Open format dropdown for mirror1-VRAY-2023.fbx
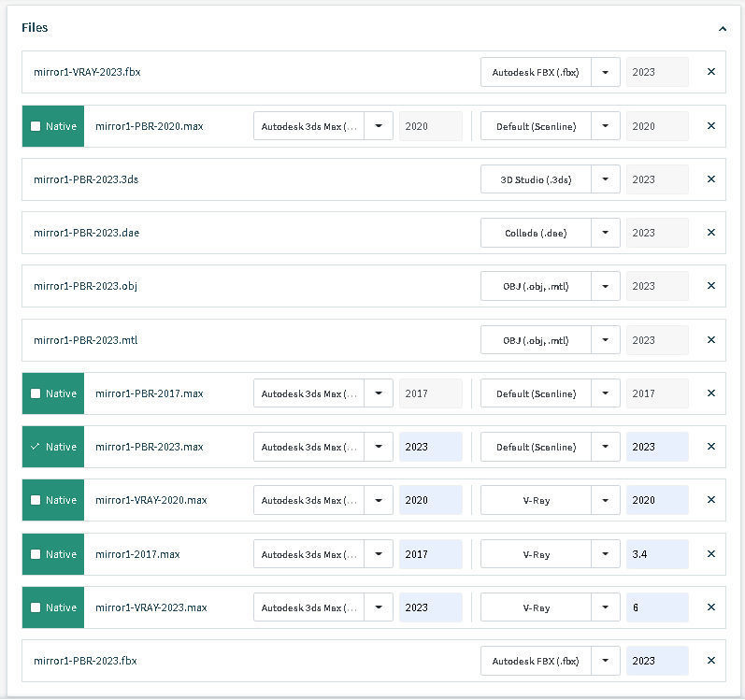The width and height of the screenshot is (745, 700). pos(606,72)
